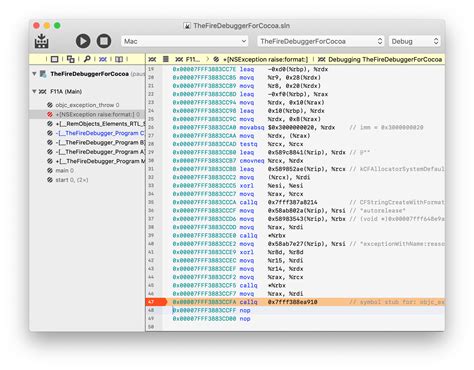
Task: Click the Fire build castle icon
Action: pyautogui.click(x=42, y=41)
